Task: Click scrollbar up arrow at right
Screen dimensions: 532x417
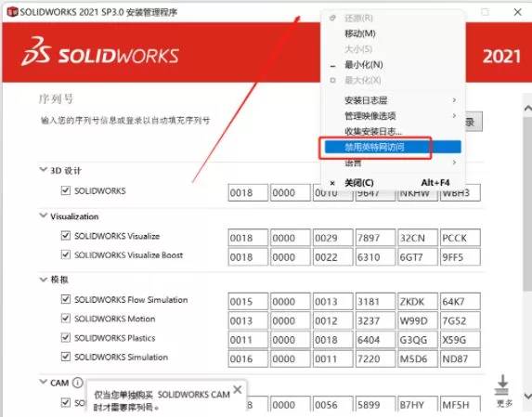Action: 527,109
